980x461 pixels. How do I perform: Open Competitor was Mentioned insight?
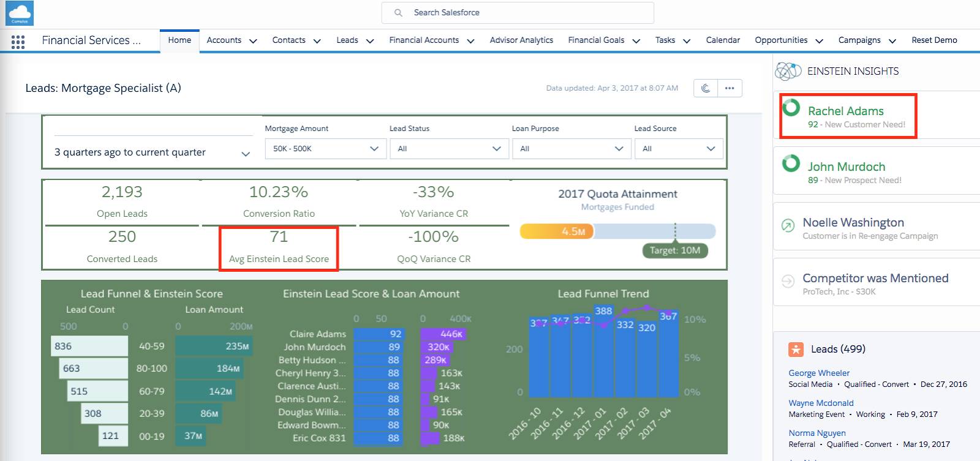(875, 278)
